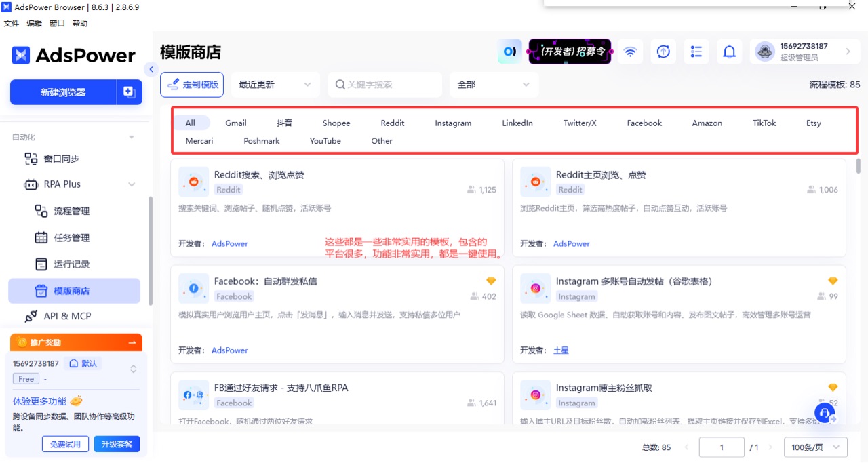
Task: Select the Etsy category tab
Action: (814, 123)
